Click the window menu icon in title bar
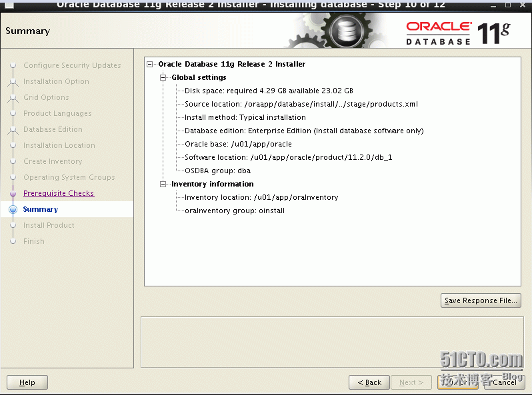The height and width of the screenshot is (395, 532). coord(9,5)
